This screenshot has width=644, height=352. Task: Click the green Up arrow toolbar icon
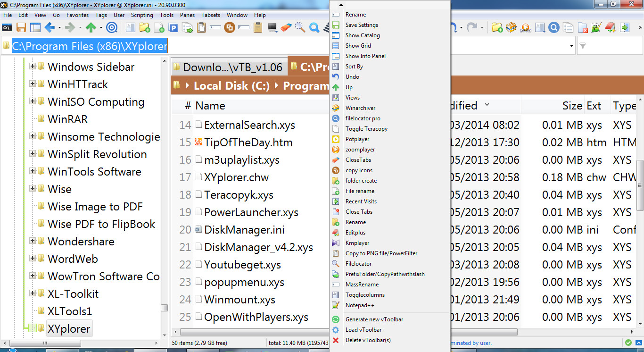[x=91, y=28]
